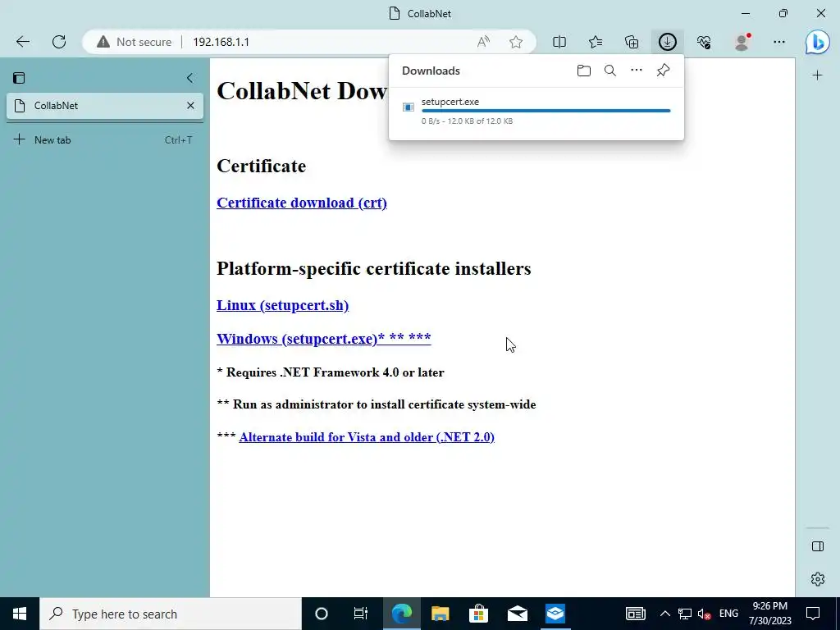Open Mail app from taskbar

click(518, 614)
